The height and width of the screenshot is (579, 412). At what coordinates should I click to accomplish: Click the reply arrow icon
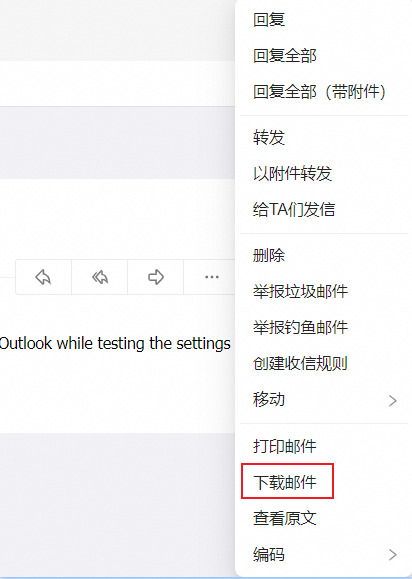[43, 277]
